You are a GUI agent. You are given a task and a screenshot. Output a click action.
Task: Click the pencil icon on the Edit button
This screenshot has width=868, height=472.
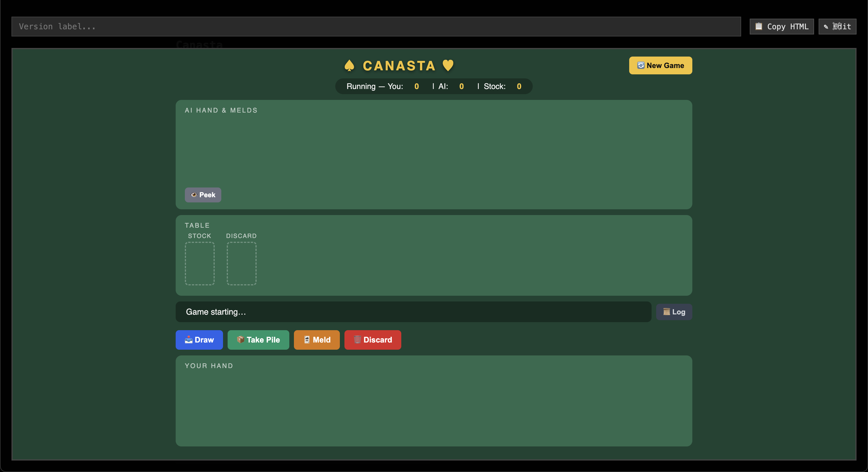point(826,26)
